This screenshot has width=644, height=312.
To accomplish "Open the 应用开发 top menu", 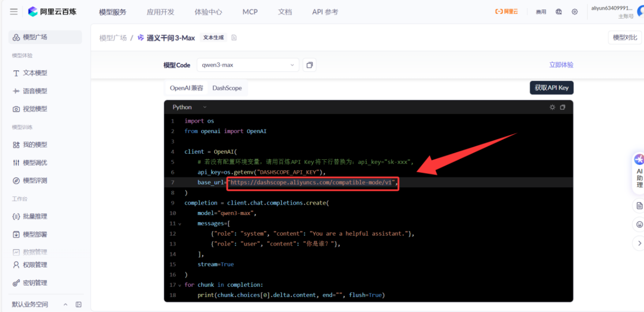I will coord(160,12).
